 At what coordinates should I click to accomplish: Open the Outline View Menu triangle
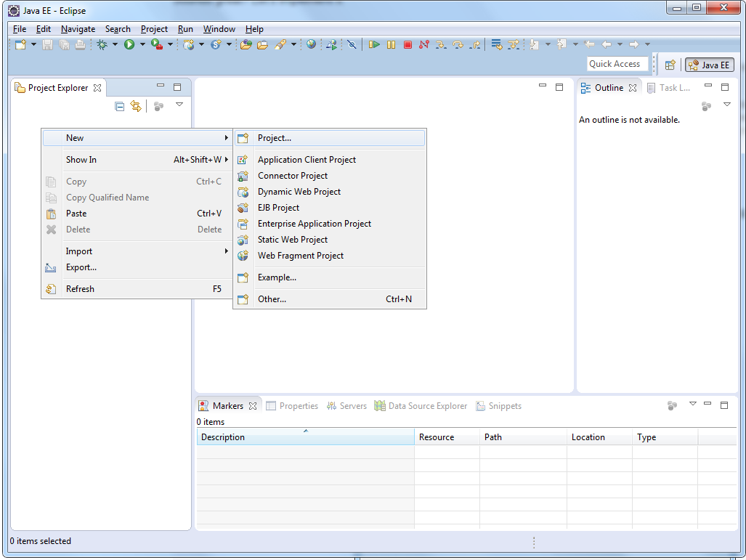click(726, 105)
